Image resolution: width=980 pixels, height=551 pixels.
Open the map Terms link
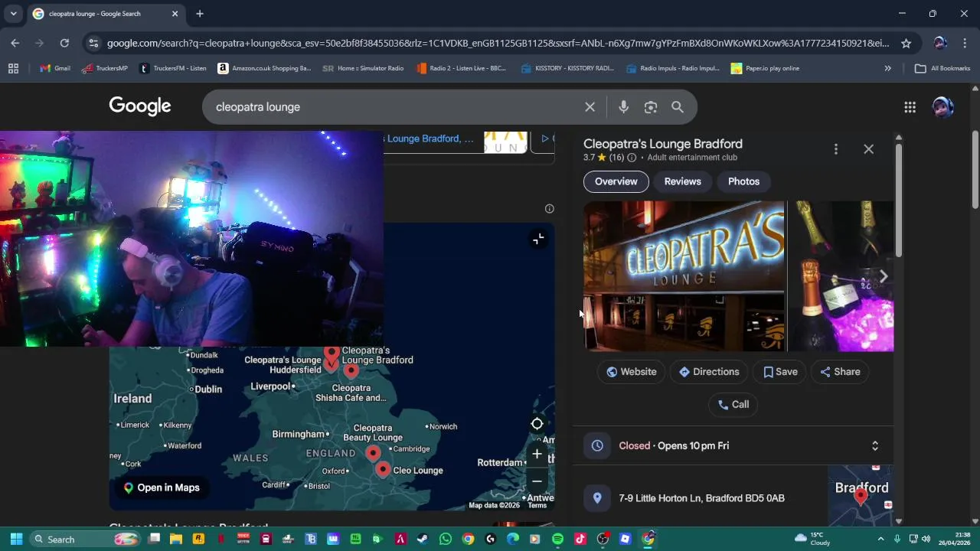click(537, 505)
